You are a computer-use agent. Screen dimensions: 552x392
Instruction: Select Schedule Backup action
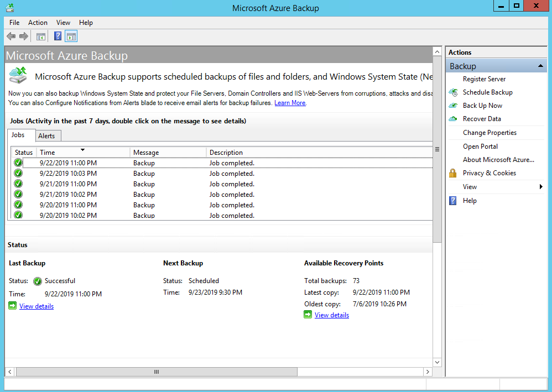pos(488,92)
